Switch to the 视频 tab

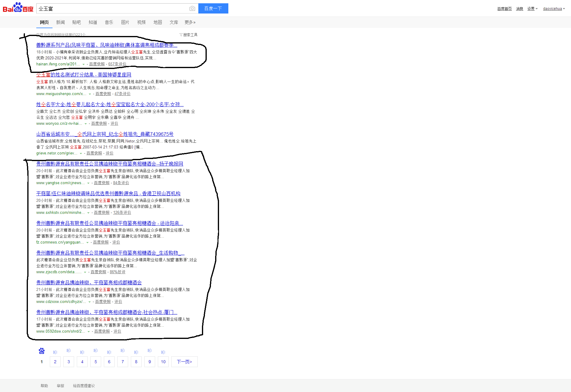141,22
